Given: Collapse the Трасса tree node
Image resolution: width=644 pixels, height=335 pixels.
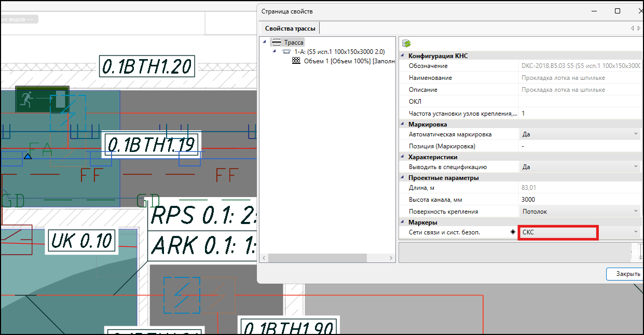Looking at the screenshot, I should click(x=265, y=42).
